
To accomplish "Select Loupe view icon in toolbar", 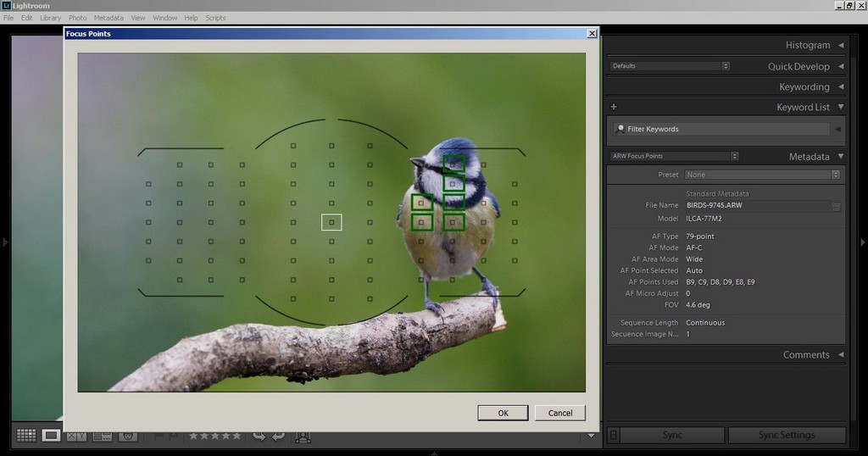I will [x=51, y=436].
